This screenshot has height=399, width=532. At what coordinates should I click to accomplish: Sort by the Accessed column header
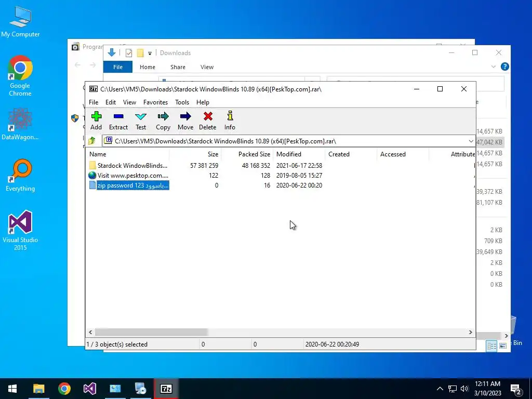click(x=403, y=154)
